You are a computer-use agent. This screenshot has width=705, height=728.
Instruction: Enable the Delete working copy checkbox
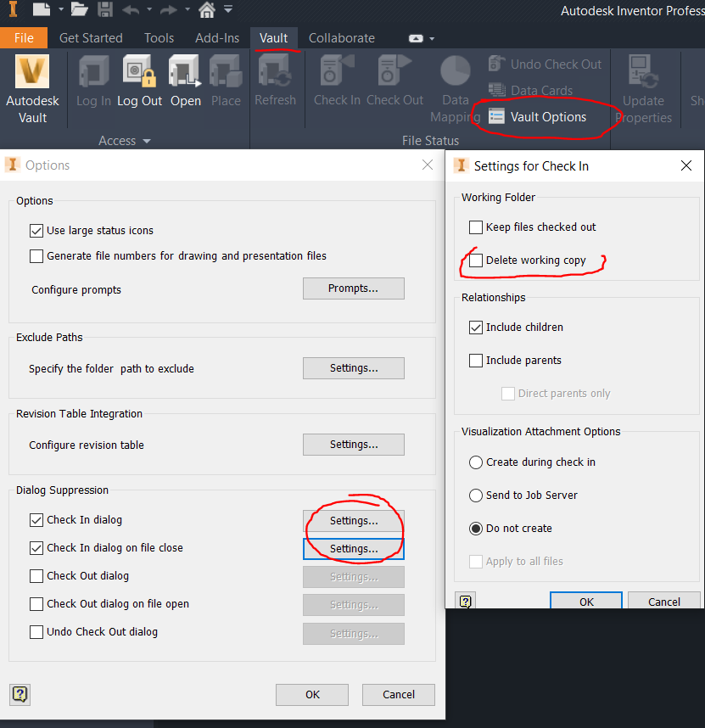point(476,260)
